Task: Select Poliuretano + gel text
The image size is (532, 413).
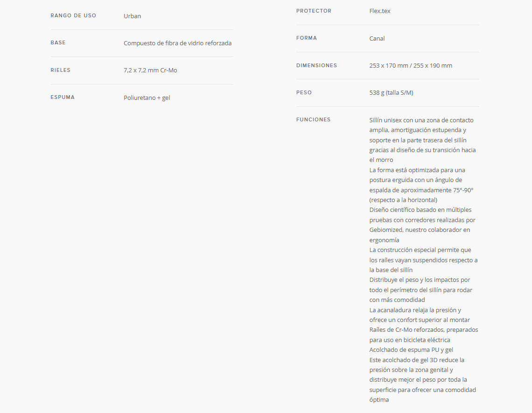Action: click(x=147, y=98)
